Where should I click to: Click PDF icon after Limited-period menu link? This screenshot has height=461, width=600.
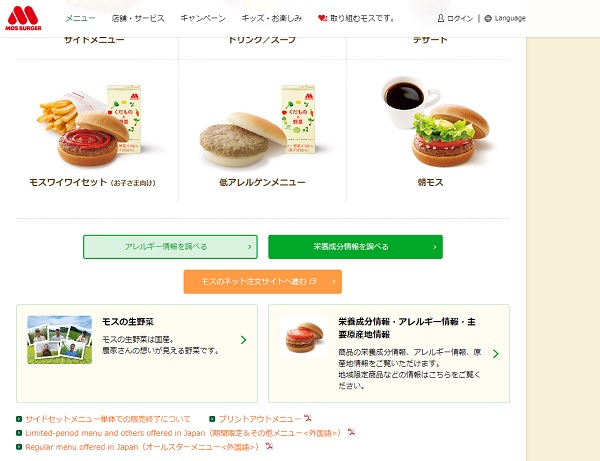tap(351, 432)
